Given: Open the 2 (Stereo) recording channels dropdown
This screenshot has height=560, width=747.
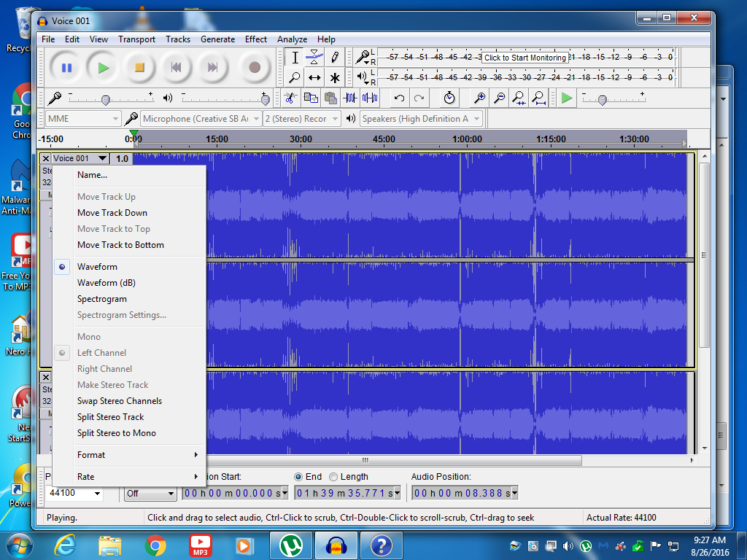Looking at the screenshot, I should coord(301,119).
